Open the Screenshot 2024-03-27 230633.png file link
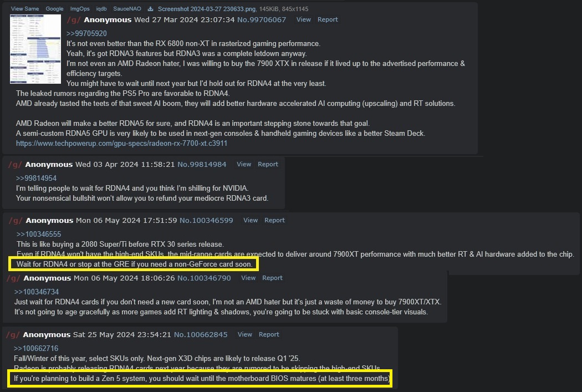The image size is (582, 392). point(207,8)
